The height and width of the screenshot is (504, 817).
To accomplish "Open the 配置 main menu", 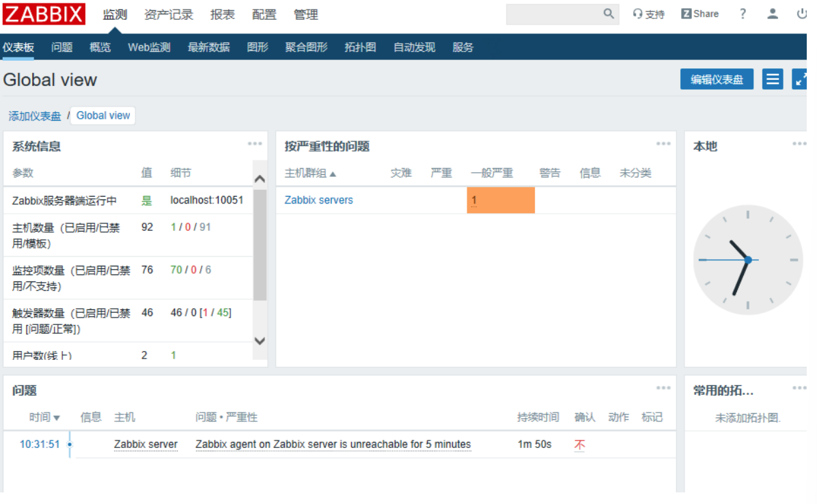I will click(264, 14).
